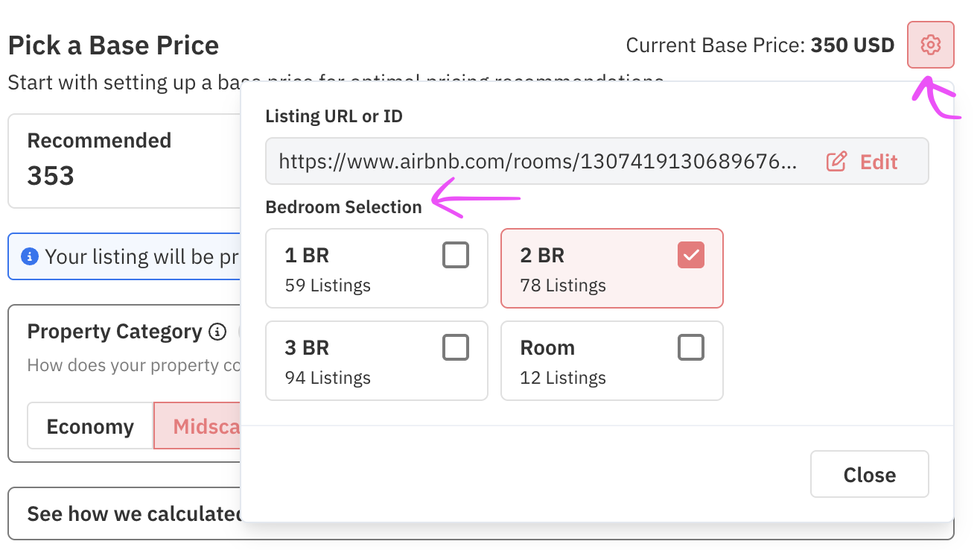
Task: Open base price settings gear icon
Action: (x=930, y=45)
